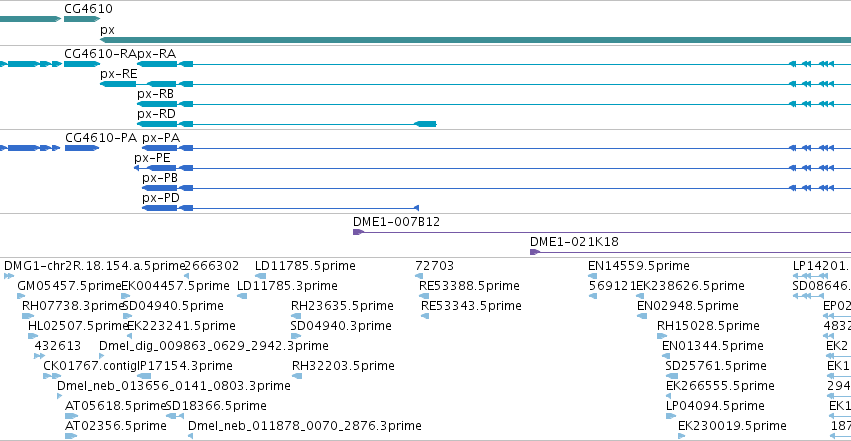Select the CG4610-RA transcript label
This screenshot has height=441, width=851.
tap(100, 54)
